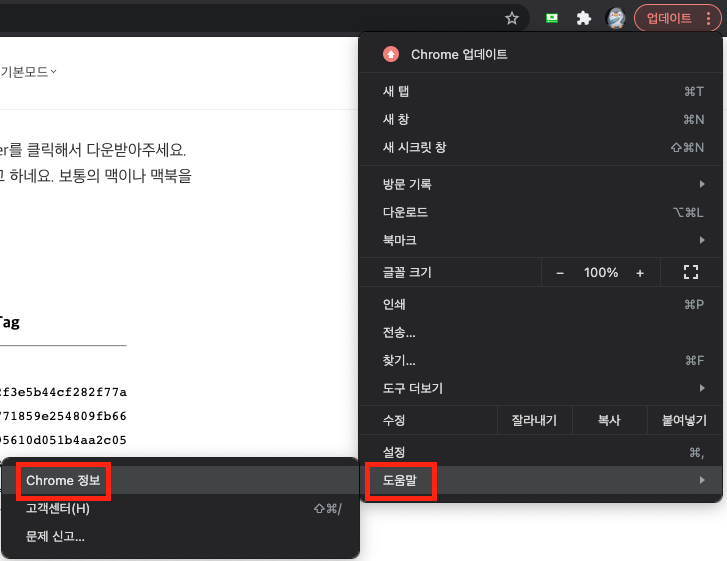
Task: Click the three-dot menu icon
Action: [708, 19]
